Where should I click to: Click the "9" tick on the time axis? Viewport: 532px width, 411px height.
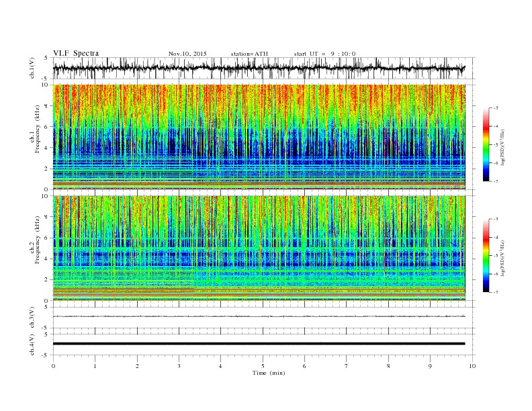click(430, 366)
